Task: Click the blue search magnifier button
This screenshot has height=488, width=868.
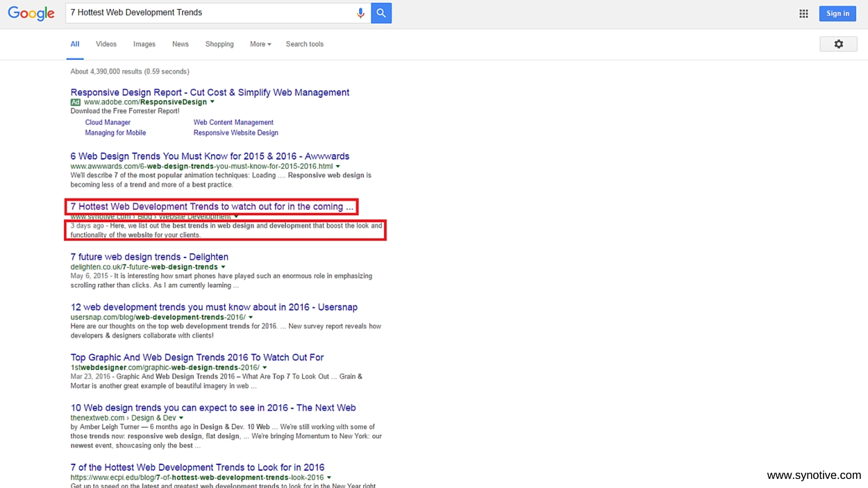Action: pyautogui.click(x=381, y=13)
